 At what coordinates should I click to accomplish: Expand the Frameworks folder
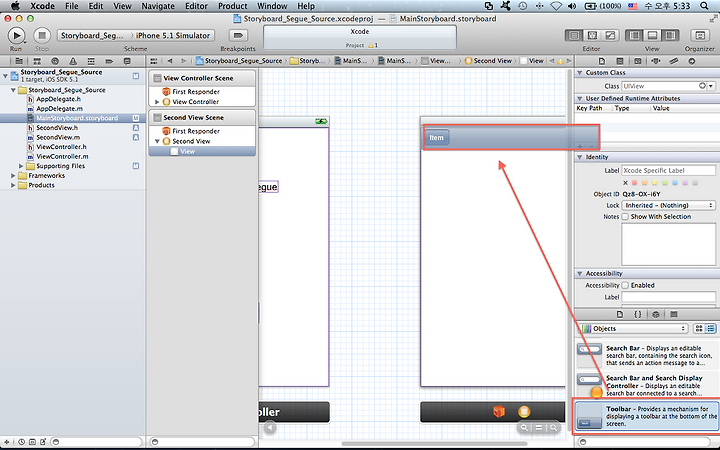click(x=13, y=175)
